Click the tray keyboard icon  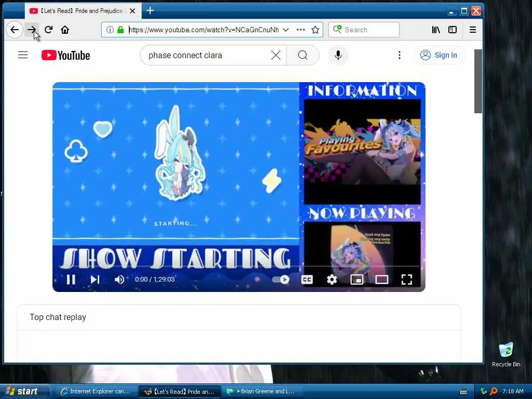pyautogui.click(x=463, y=392)
